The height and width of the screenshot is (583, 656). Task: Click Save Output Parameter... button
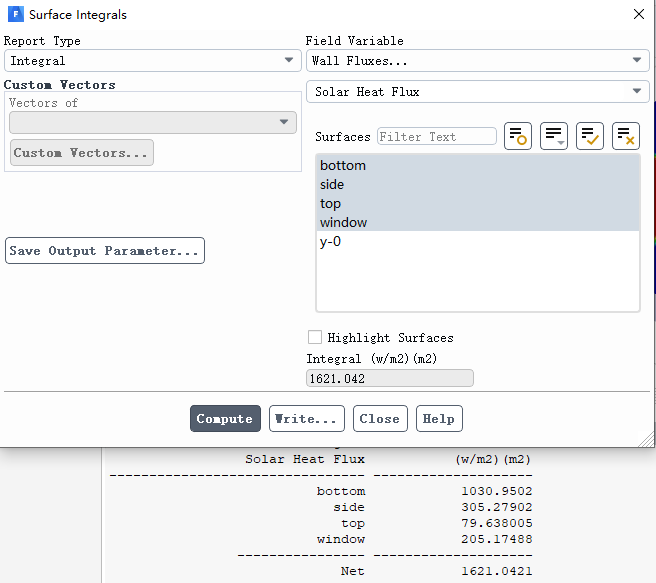[x=105, y=251]
